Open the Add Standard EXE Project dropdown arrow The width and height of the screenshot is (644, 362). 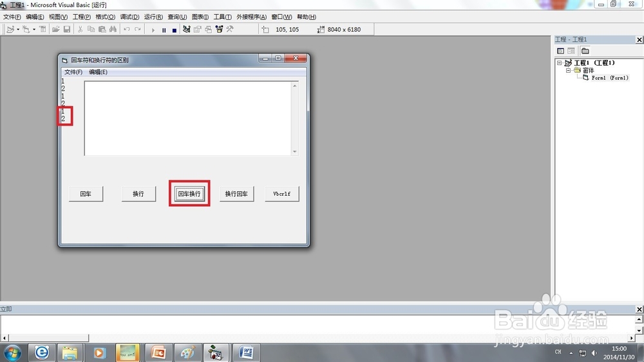pyautogui.click(x=17, y=30)
